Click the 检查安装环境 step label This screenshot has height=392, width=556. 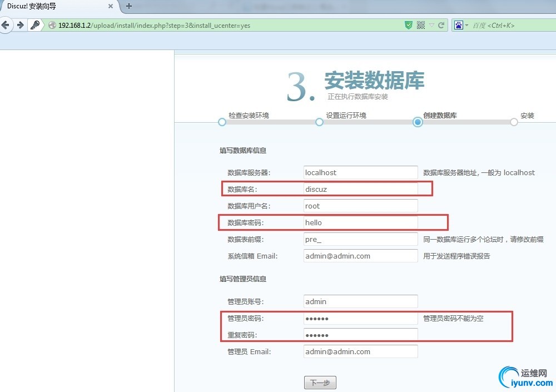[x=249, y=115]
